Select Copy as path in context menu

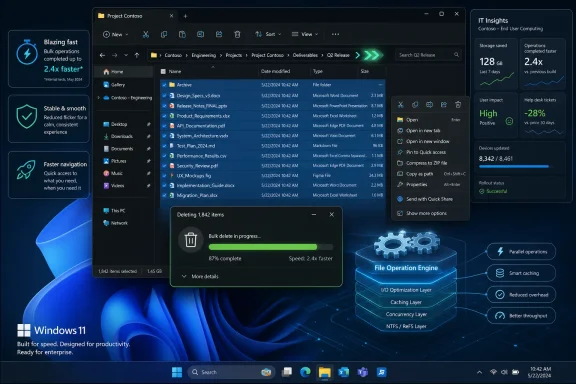pyautogui.click(x=429, y=174)
